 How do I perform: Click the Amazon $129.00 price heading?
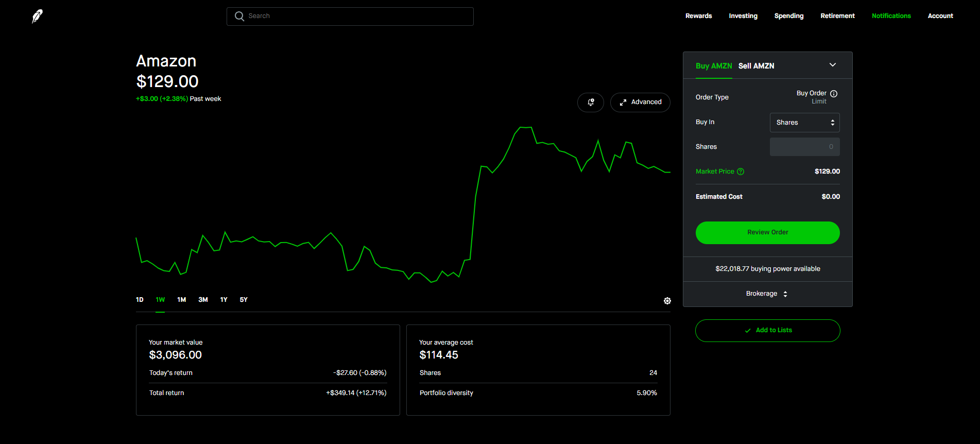[167, 81]
